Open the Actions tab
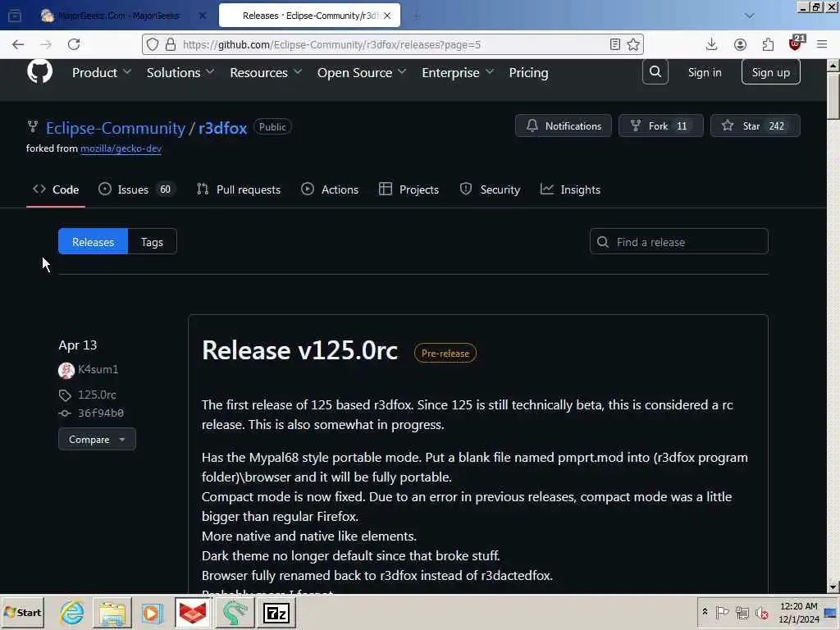Screen dimensions: 840x630 point(330,189)
